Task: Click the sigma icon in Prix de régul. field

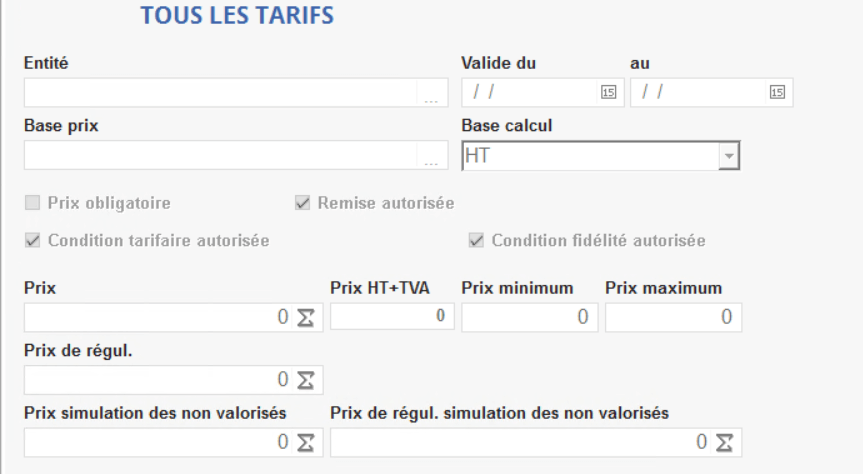Action: coord(304,380)
